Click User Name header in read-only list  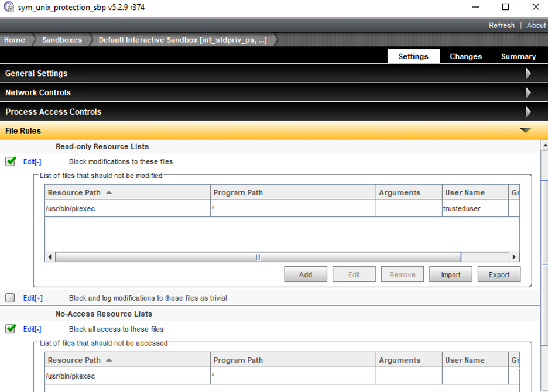475,192
